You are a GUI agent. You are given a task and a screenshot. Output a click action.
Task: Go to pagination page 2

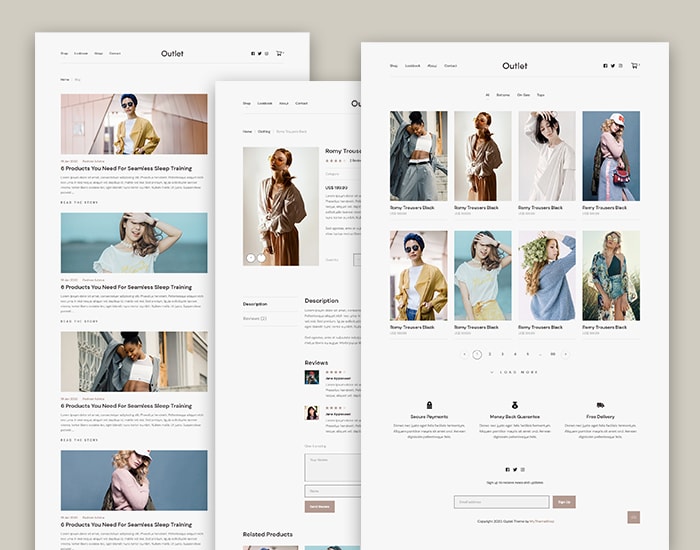click(x=490, y=354)
